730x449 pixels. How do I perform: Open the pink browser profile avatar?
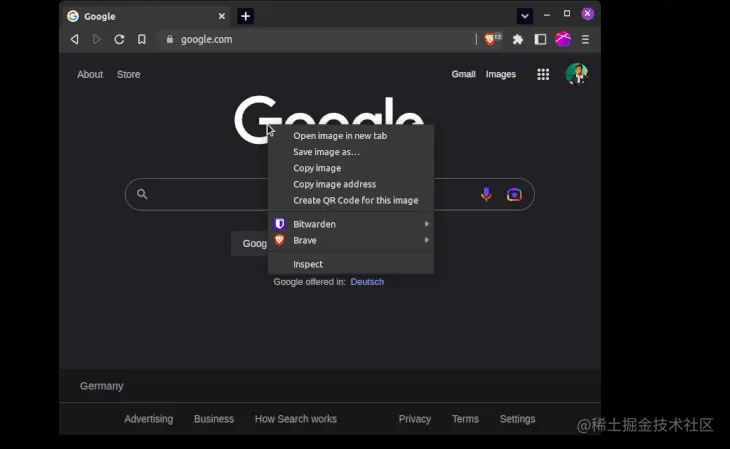pos(563,40)
